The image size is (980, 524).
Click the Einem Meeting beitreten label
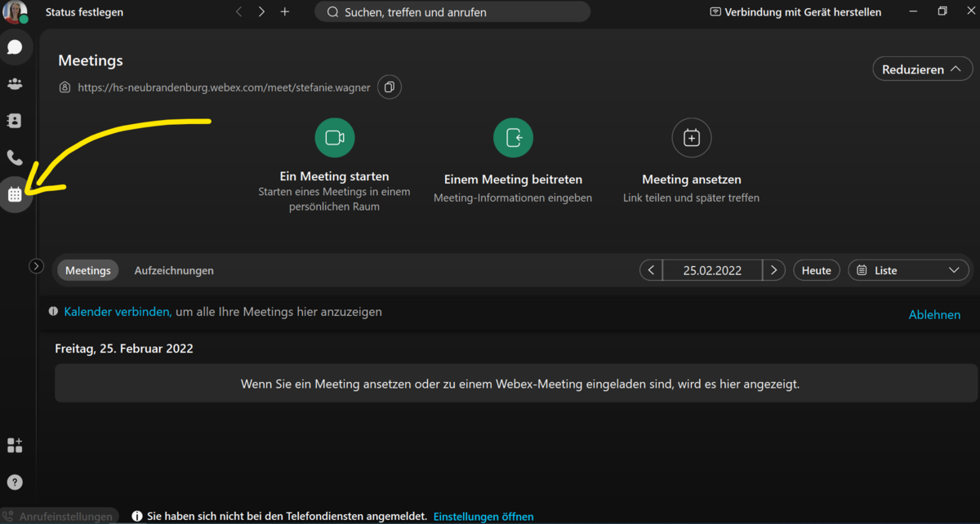[513, 180]
